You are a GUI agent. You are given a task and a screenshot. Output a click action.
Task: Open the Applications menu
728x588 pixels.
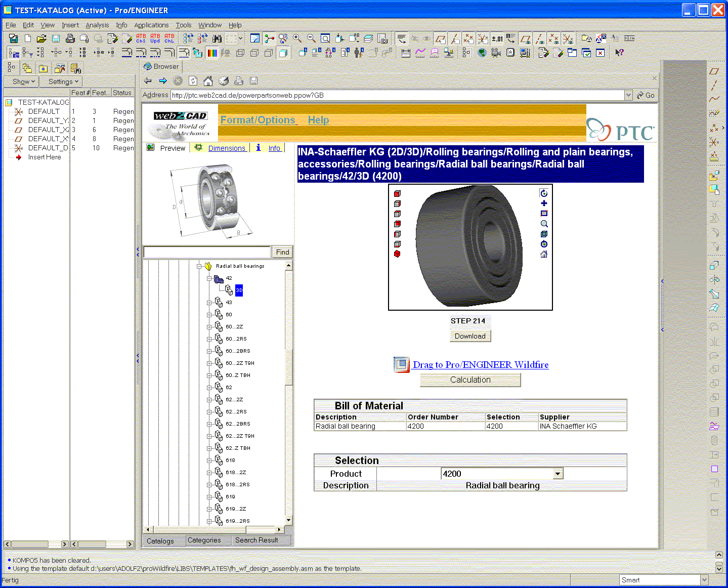click(151, 25)
